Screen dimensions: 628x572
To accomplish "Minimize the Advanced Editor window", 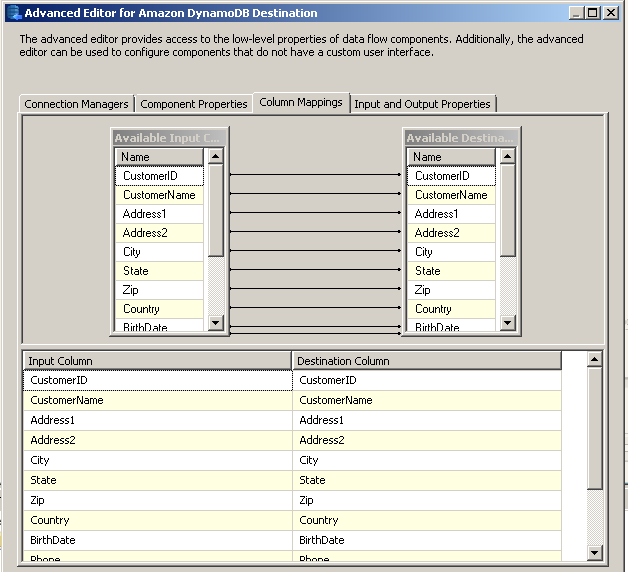I will coord(576,13).
